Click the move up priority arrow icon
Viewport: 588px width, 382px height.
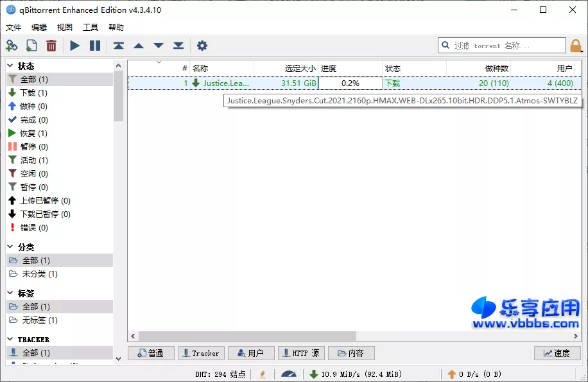[x=138, y=46]
